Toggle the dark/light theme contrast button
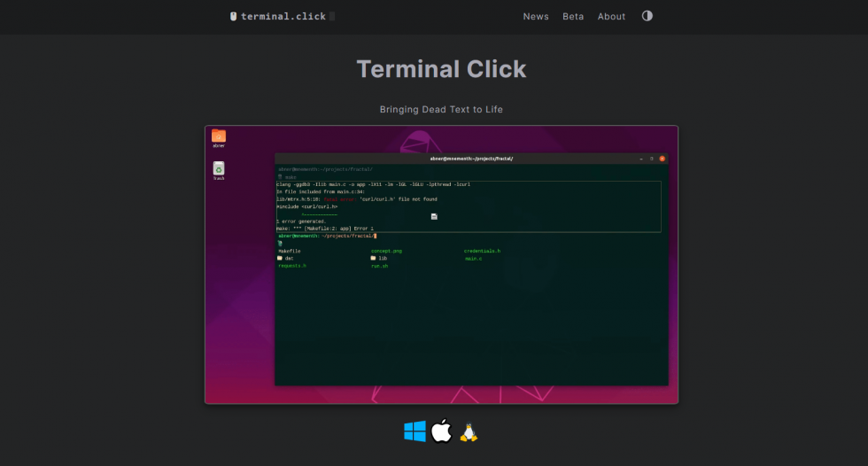The height and width of the screenshot is (466, 868). tap(647, 16)
